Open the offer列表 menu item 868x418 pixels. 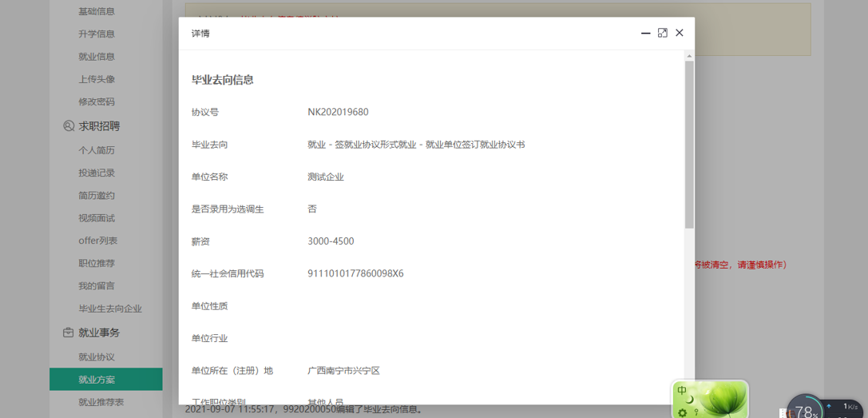pos(97,241)
